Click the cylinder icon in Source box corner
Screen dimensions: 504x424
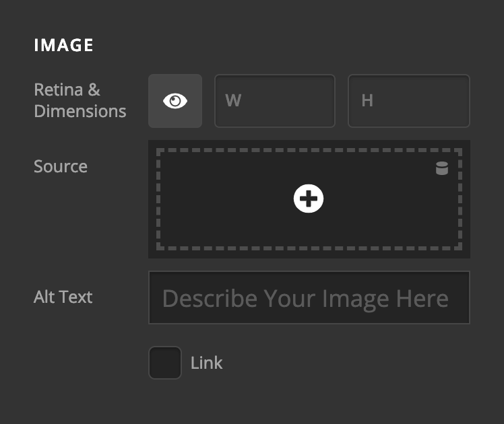coord(442,169)
